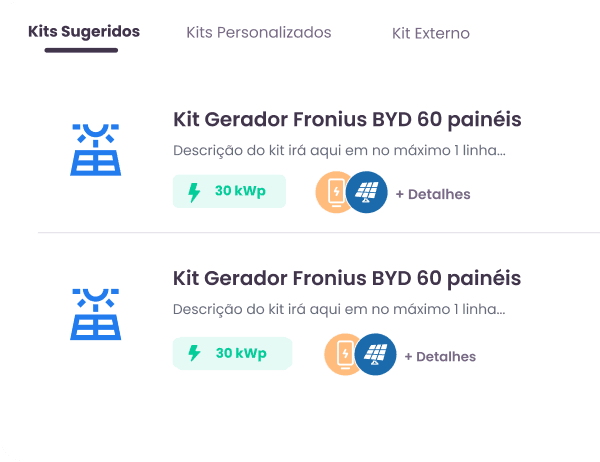Click the second kit's orange inverter circle icon
600x462 pixels.
point(341,354)
